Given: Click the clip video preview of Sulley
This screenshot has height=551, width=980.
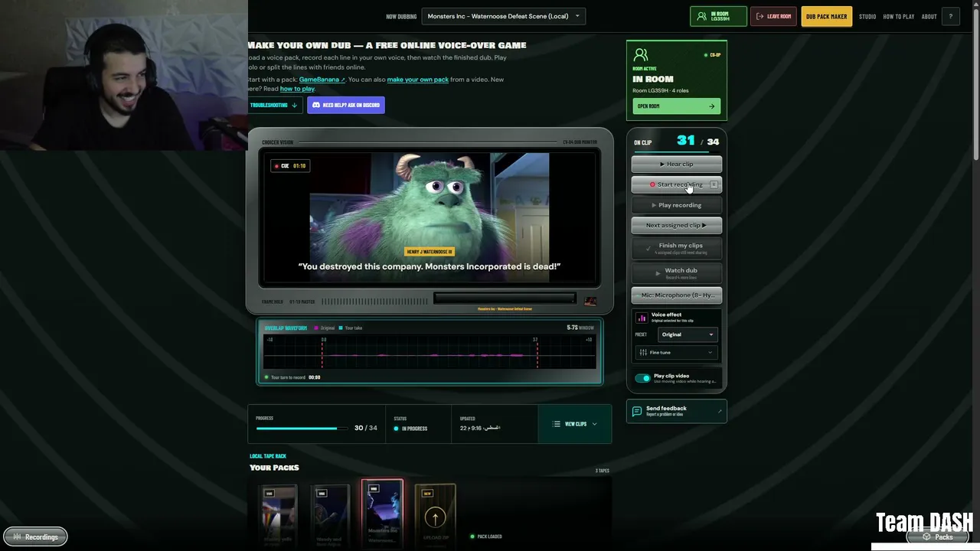Looking at the screenshot, I should coord(430,217).
